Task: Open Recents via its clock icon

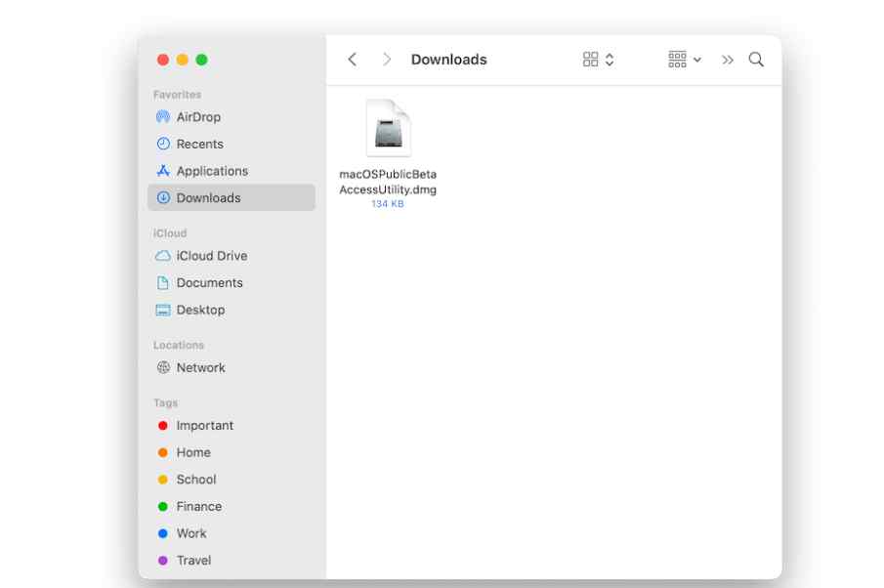Action: coord(163,144)
